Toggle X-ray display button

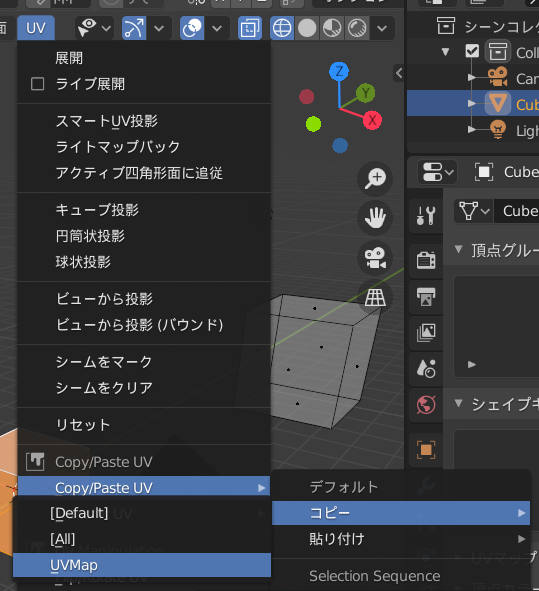(250, 28)
